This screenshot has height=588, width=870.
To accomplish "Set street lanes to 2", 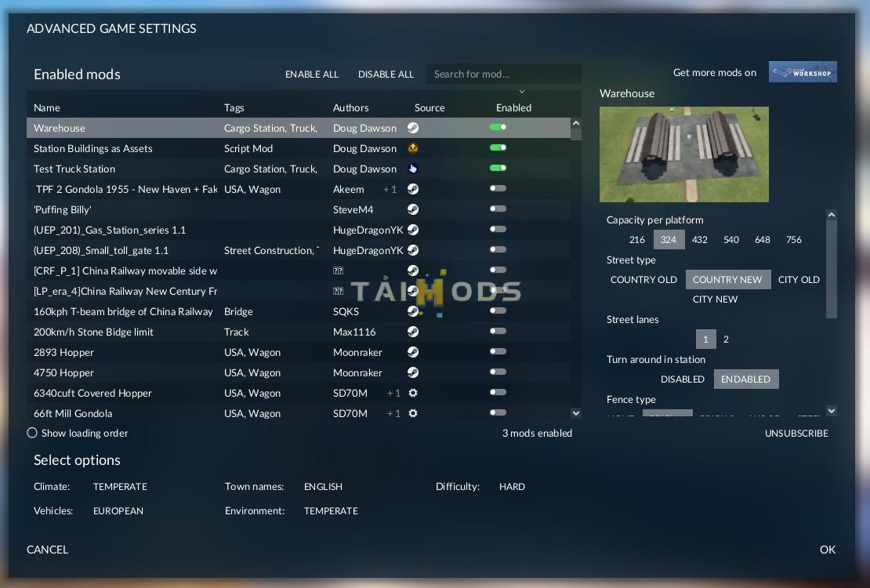I will tap(726, 339).
